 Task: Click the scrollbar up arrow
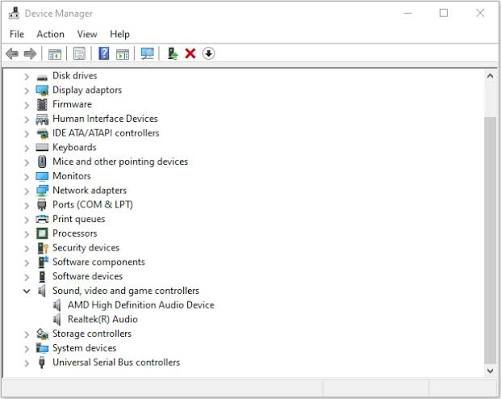click(490, 76)
